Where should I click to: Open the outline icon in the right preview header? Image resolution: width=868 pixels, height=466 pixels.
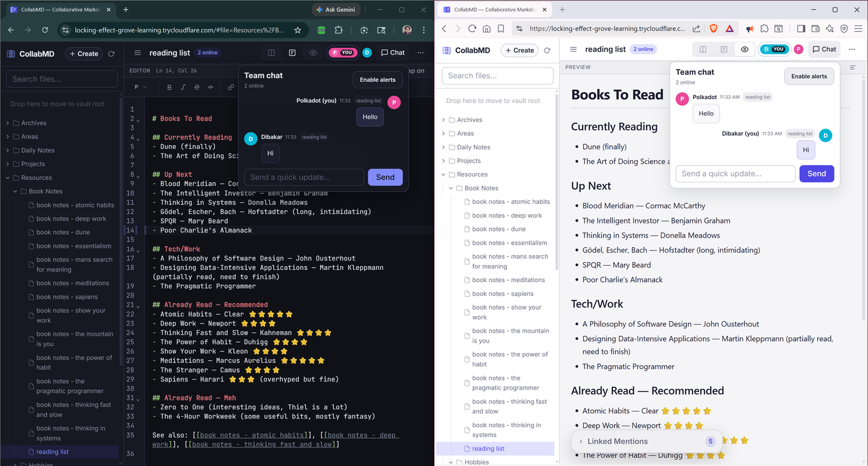point(852,67)
